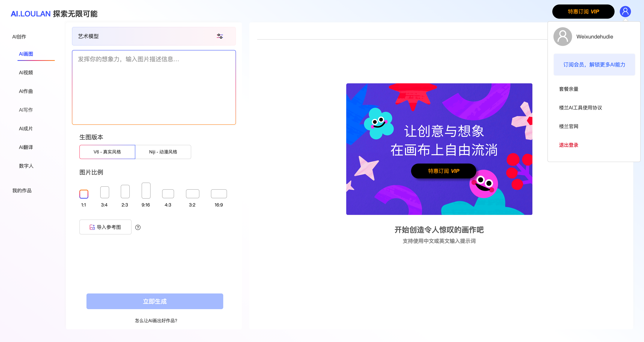Select the 3:4 aspect ratio option
The image size is (644, 342).
pyautogui.click(x=105, y=192)
